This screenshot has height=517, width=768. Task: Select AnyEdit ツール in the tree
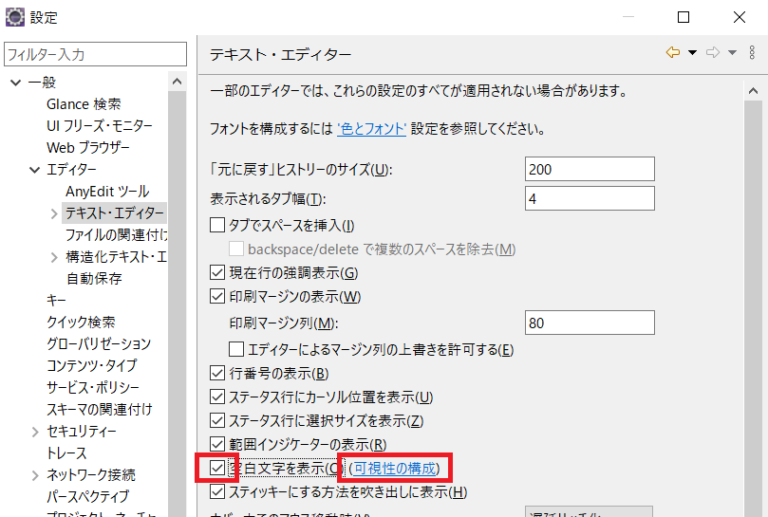coord(107,191)
